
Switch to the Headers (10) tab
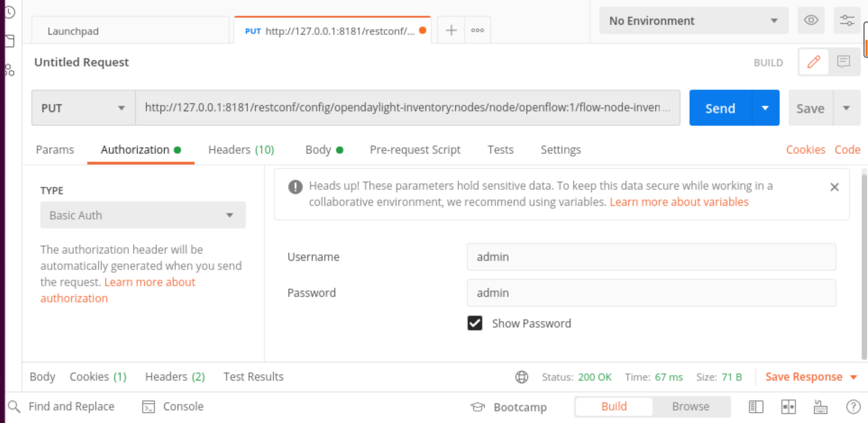241,150
